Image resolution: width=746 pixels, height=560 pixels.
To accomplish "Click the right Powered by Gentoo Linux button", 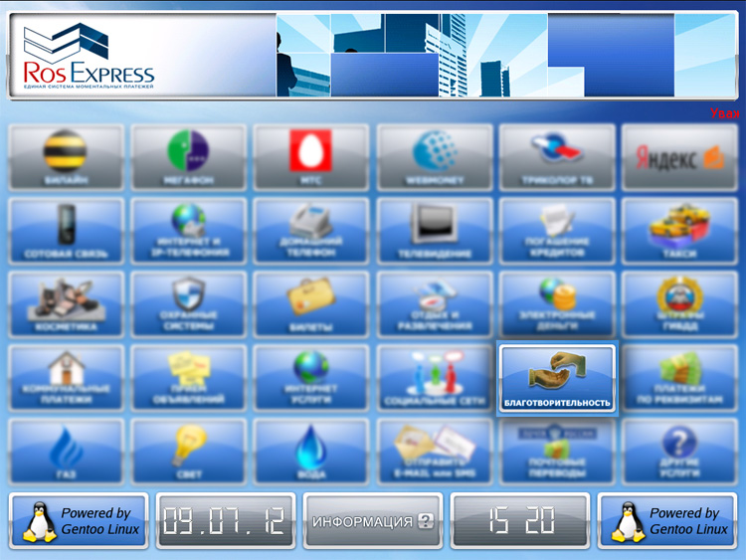I will click(668, 521).
